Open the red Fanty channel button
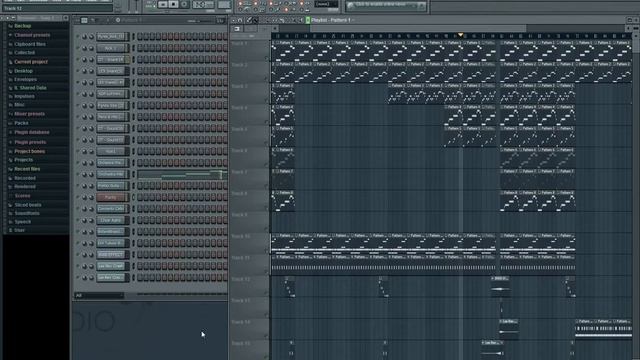This screenshot has height=360, width=640. 111,197
